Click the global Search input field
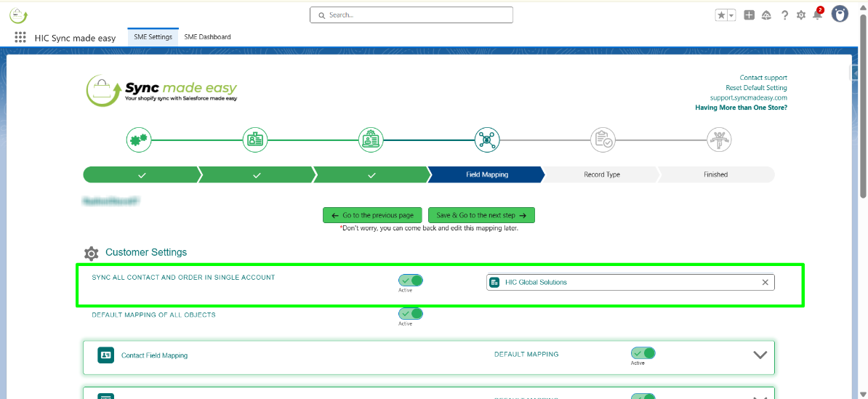Viewport: 868px width, 399px height. (411, 15)
